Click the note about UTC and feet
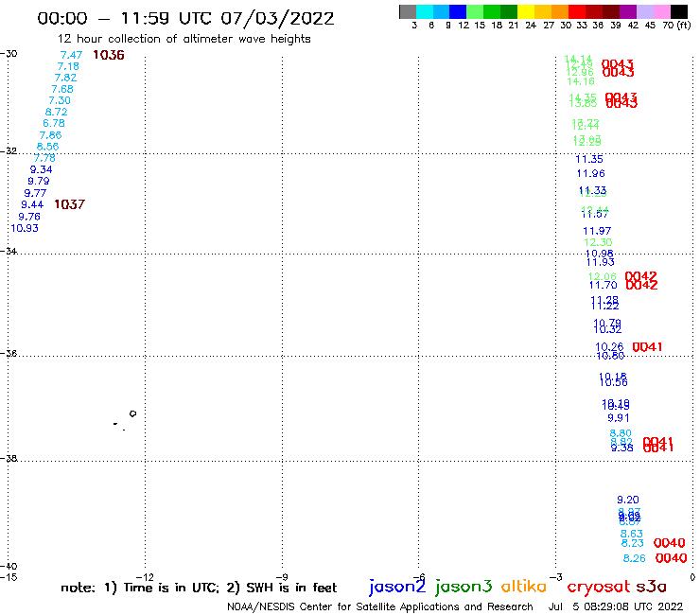 click(199, 588)
